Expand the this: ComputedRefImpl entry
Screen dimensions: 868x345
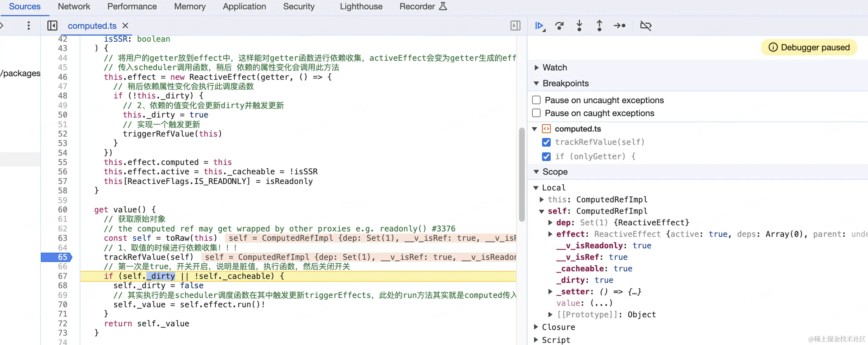pyautogui.click(x=542, y=199)
